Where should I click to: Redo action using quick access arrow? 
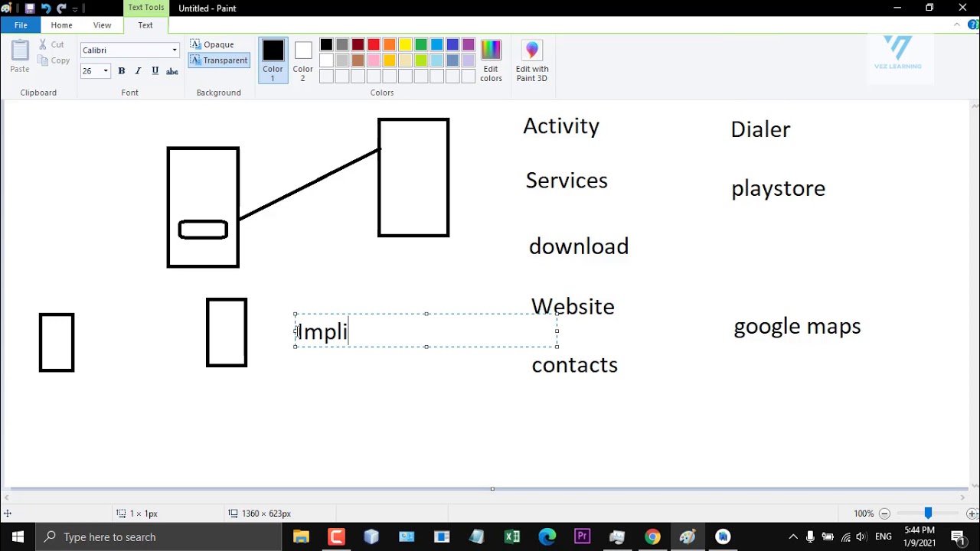tap(61, 8)
